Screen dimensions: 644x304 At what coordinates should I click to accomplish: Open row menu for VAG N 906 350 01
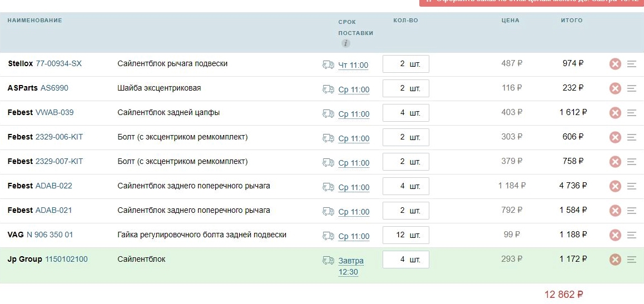coord(631,235)
